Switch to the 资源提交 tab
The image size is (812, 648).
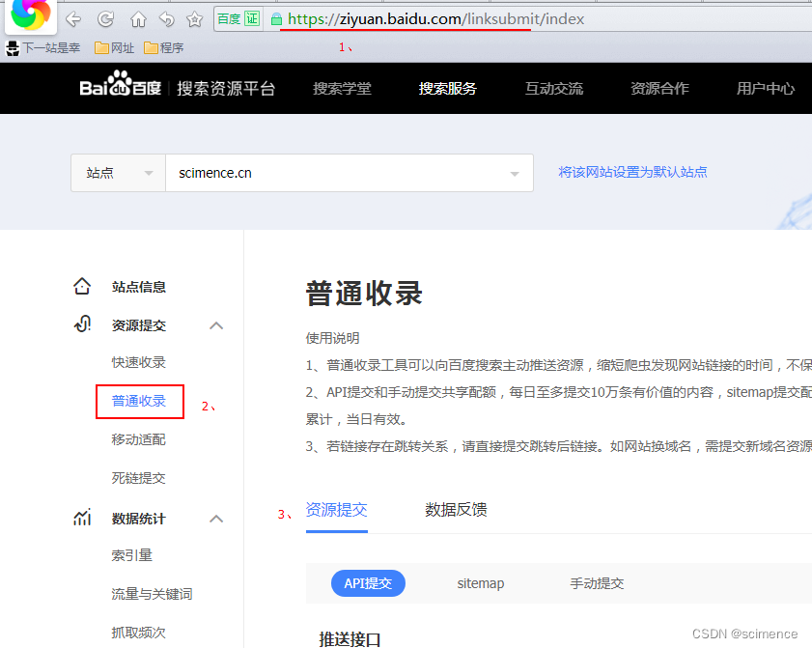point(337,510)
